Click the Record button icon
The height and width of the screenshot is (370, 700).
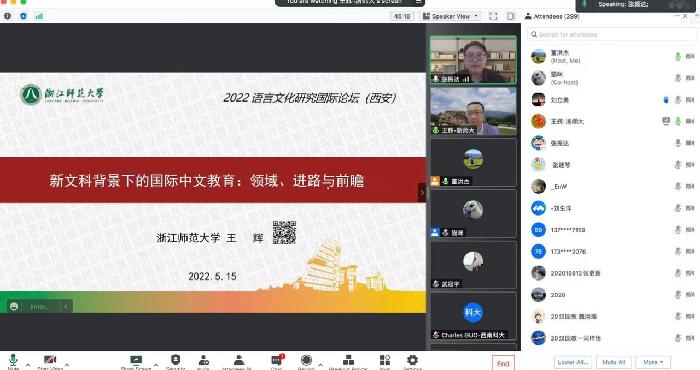click(306, 360)
